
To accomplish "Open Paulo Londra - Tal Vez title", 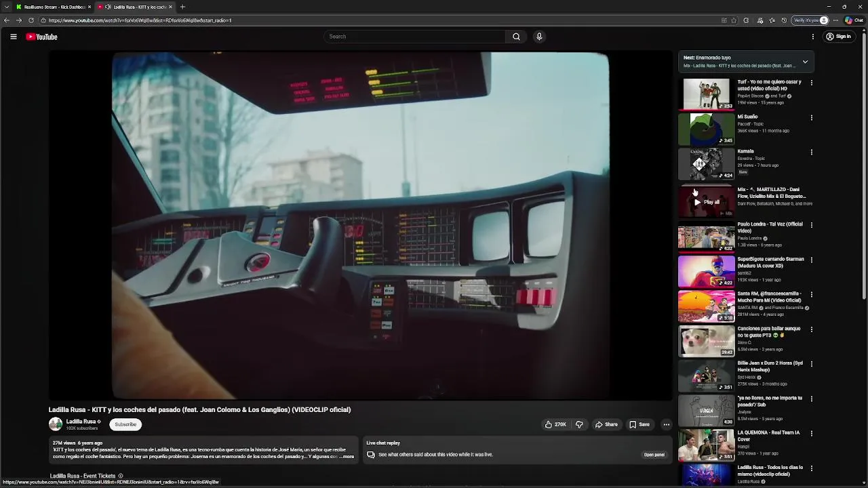I will 770,228.
